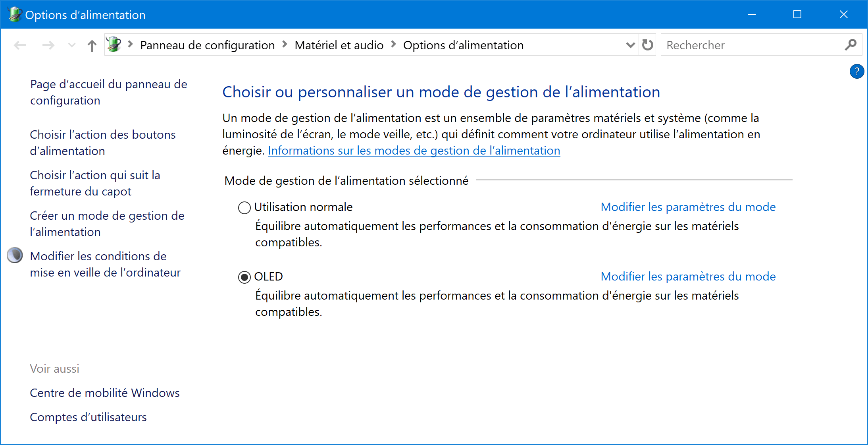Screen dimensions: 868x445
Task: Open Informations sur les modes de gestion link
Action: [414, 151]
